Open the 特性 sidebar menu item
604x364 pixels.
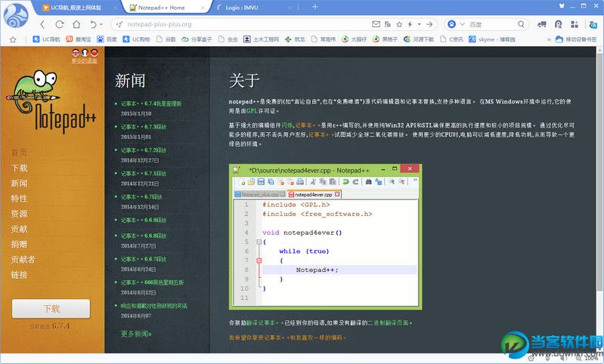coord(19,199)
